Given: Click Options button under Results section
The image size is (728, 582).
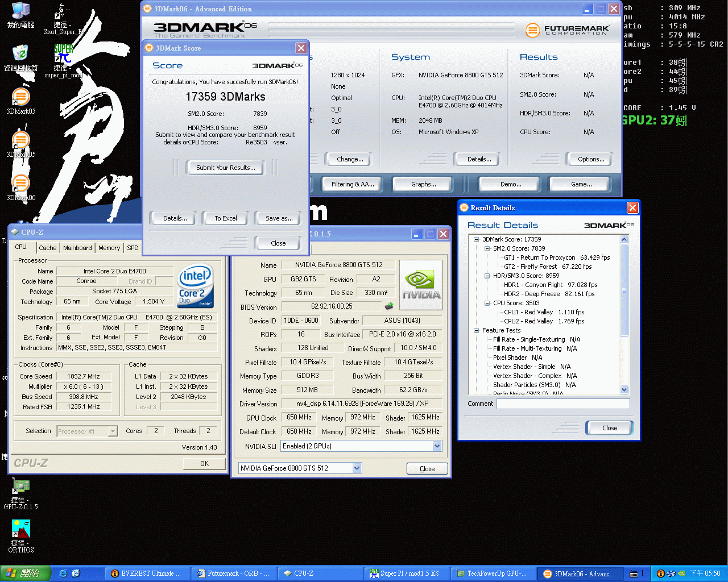Looking at the screenshot, I should (x=591, y=159).
